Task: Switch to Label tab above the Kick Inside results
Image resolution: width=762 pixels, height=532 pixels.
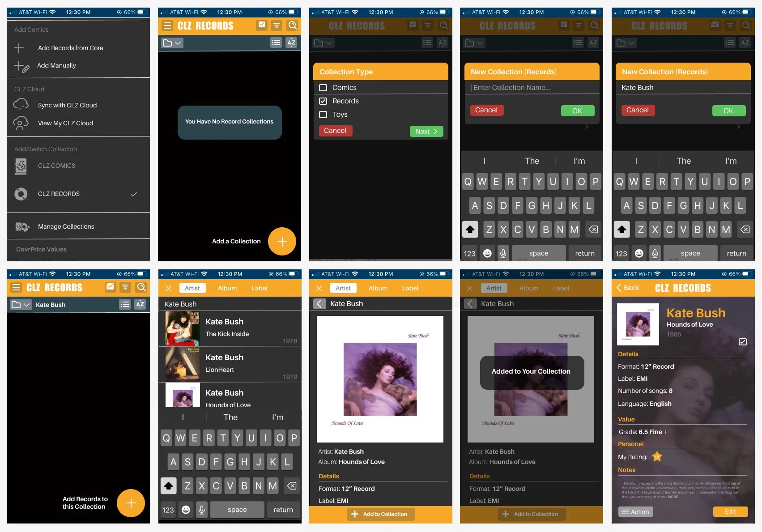Action: pos(260,288)
